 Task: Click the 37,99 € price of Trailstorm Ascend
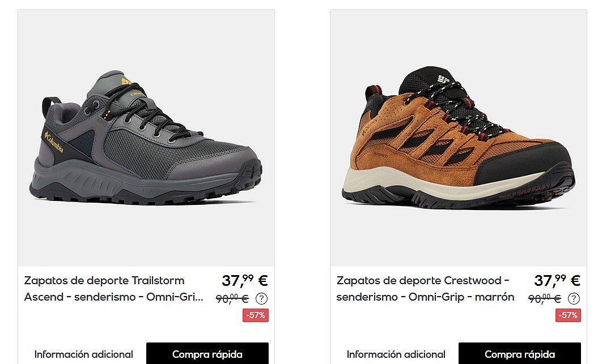[245, 281]
